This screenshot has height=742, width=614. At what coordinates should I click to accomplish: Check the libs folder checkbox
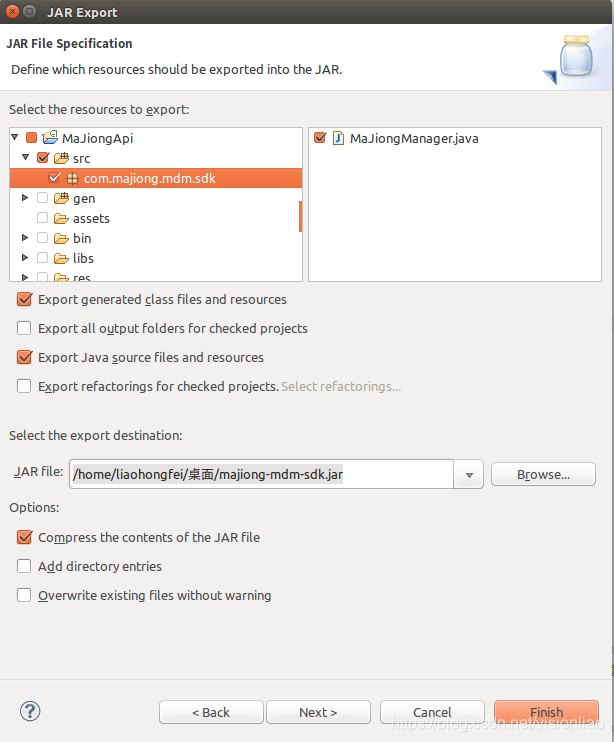[x=43, y=257]
